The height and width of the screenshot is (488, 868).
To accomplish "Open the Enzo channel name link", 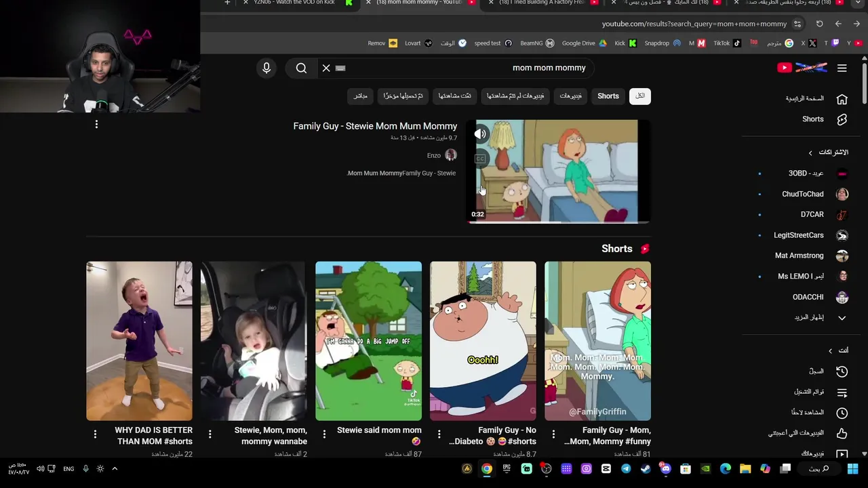I will (x=434, y=155).
